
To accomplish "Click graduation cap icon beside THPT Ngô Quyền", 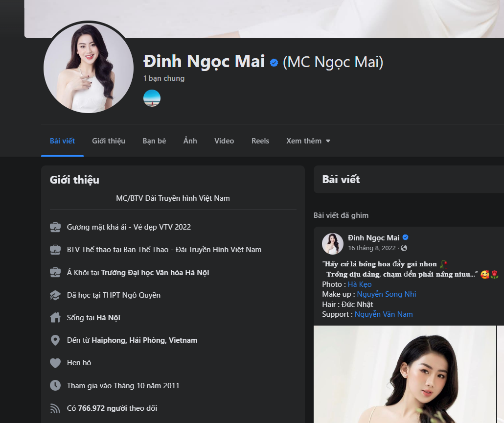I will point(55,295).
